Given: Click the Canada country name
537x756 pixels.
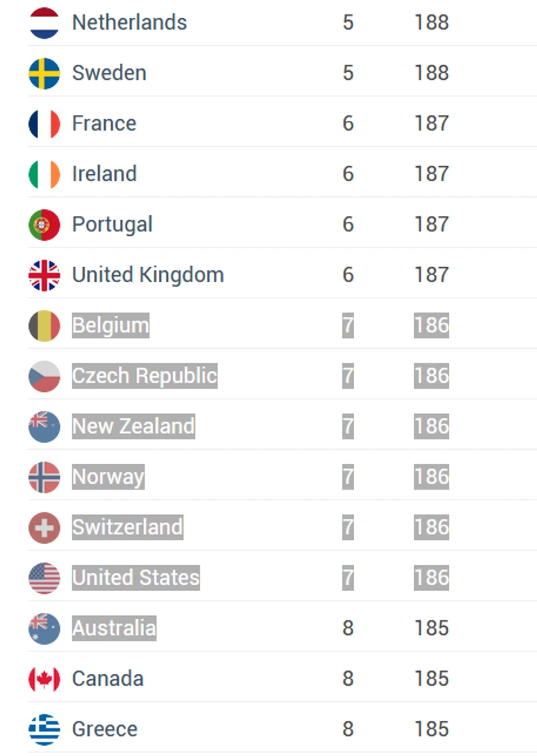Looking at the screenshot, I should pos(107,679).
